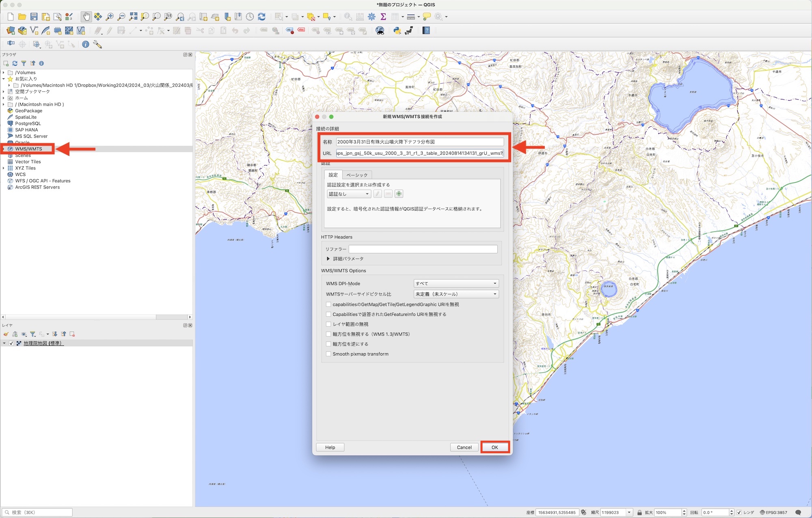The image size is (812, 518).
Task: Select ArcGIS REST Servers in Browser tree
Action: 37,187
